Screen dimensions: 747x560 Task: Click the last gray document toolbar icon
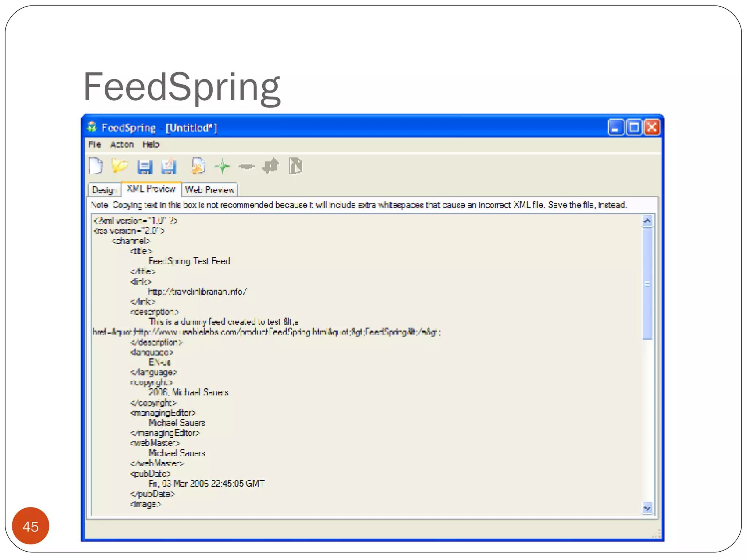(295, 166)
